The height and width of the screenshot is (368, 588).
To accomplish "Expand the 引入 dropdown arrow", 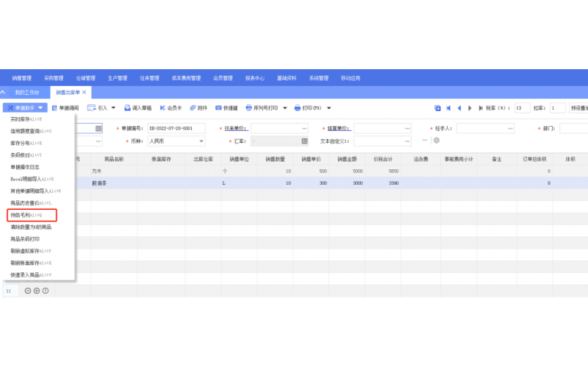I will [113, 107].
